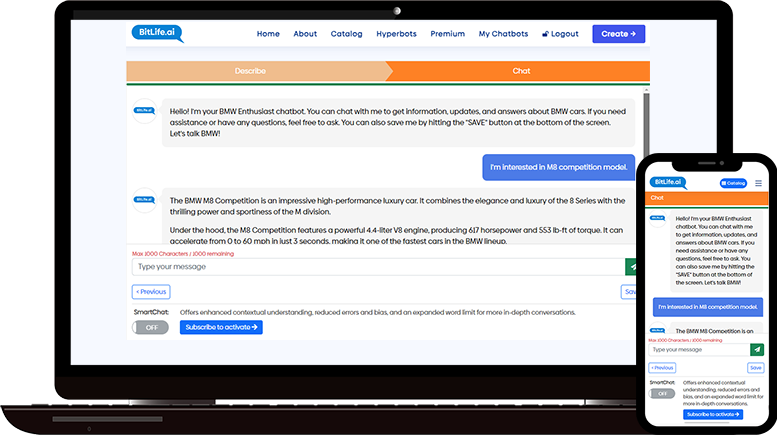Click the 'Max 1000 Characters' counter on laptop

pyautogui.click(x=183, y=254)
